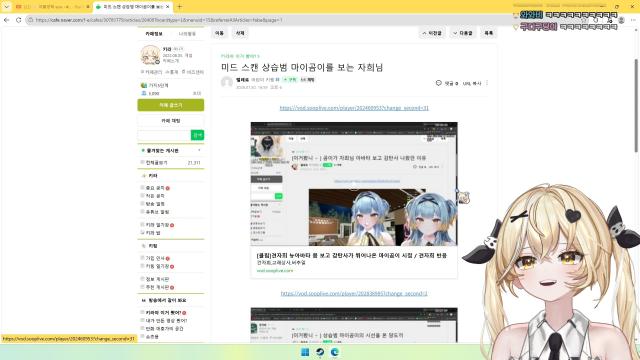Switch to the 나의활동 tab
Image resolution: width=640 pixels, height=360 pixels.
point(187,33)
